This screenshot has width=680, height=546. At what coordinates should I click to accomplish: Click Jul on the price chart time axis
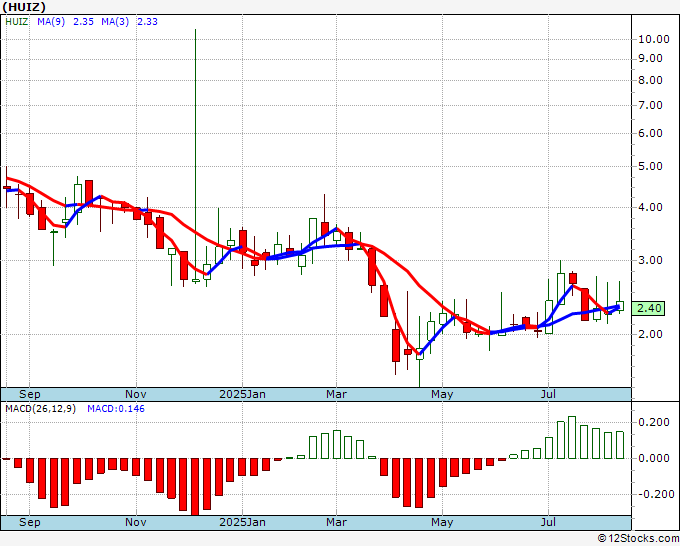pyautogui.click(x=549, y=394)
